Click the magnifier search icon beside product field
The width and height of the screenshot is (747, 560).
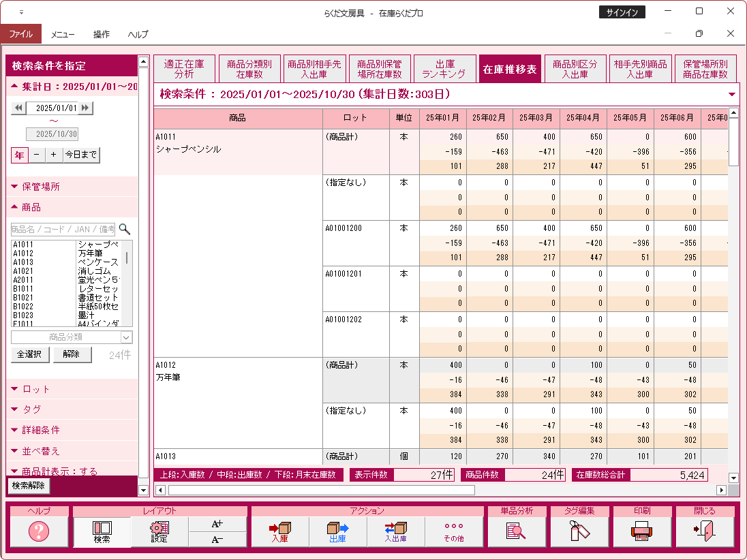pyautogui.click(x=125, y=230)
